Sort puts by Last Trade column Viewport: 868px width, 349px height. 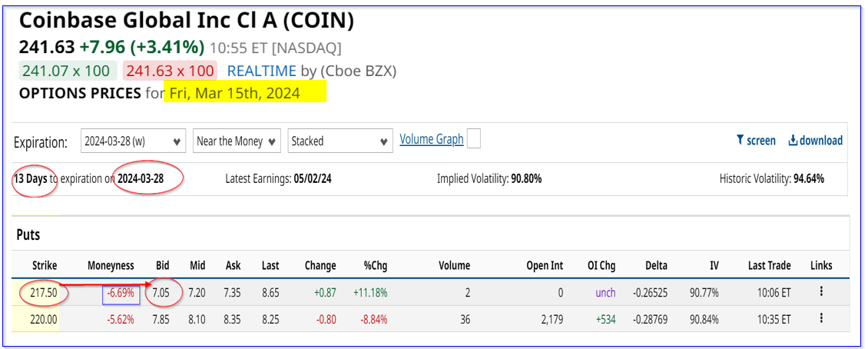click(x=769, y=265)
